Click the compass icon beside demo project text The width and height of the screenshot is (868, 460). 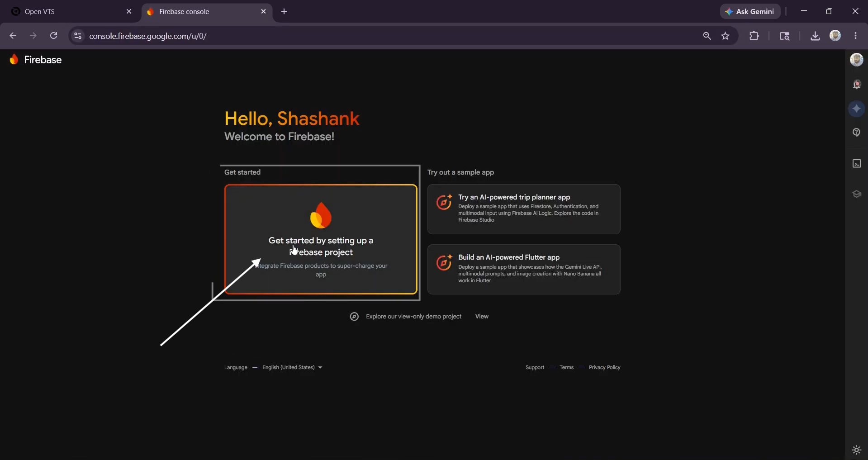(x=354, y=317)
